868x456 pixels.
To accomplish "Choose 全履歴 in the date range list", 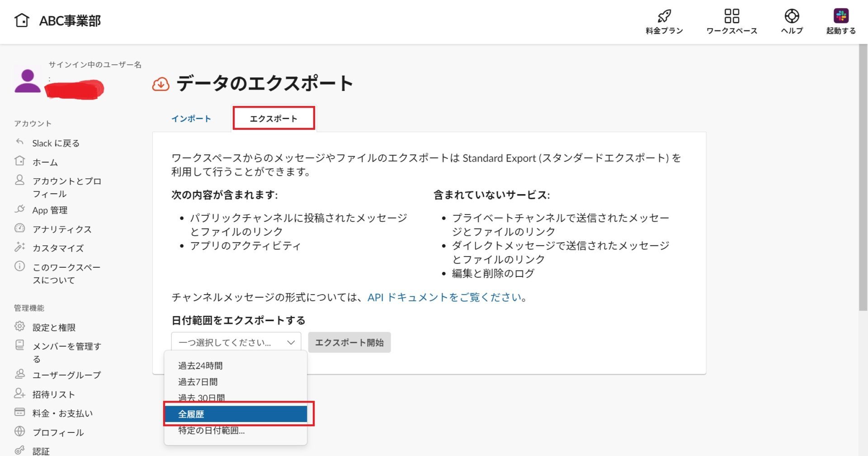I will coord(236,414).
